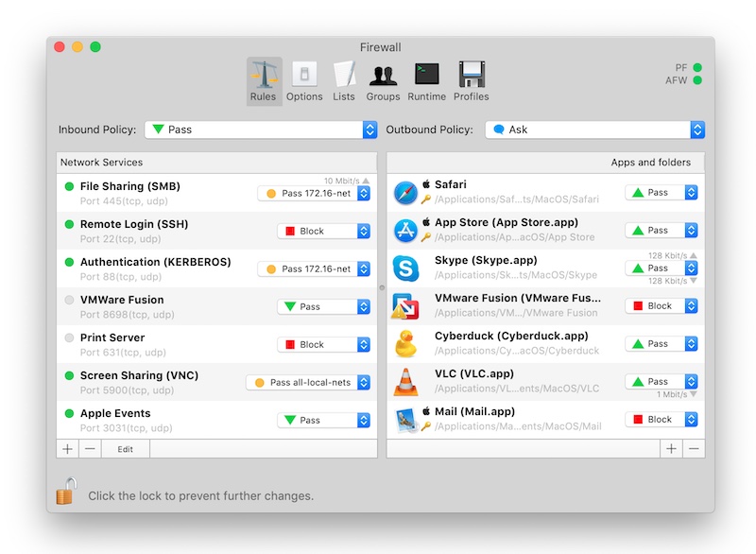Open the Inbound Policy dropdown
The image size is (756, 554).
[261, 130]
